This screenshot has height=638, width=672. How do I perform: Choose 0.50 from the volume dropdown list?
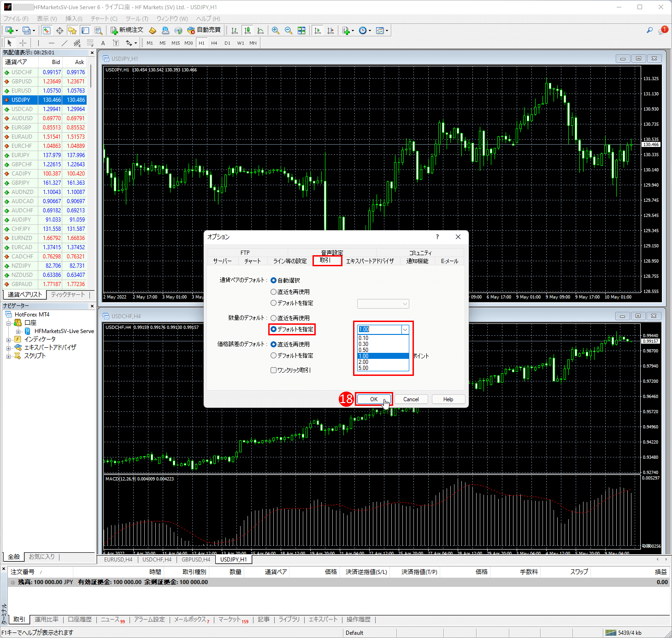(364, 350)
